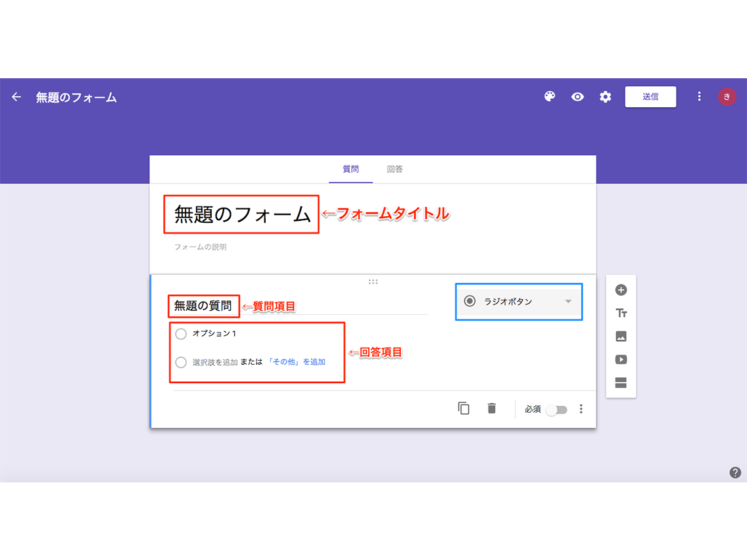
Task: Edit the 無題の質問 question field
Action: [203, 306]
